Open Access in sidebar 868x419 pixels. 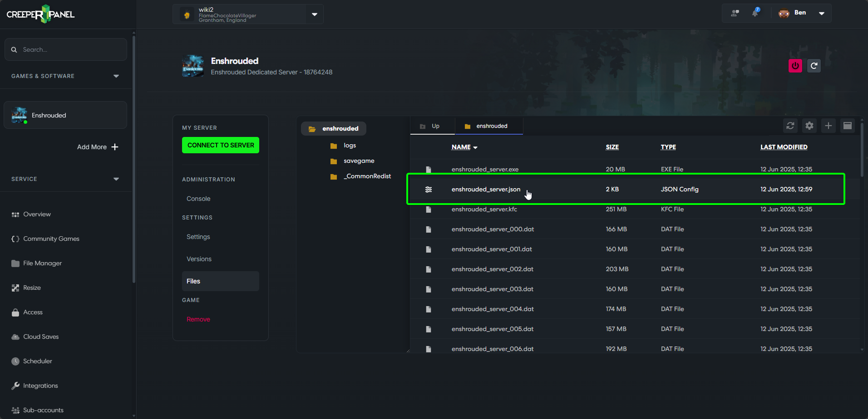(x=27, y=312)
